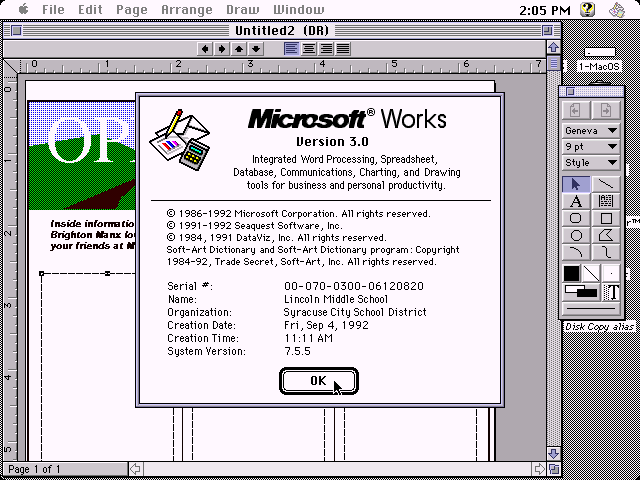Click the overlapping overlay rectangles icon
This screenshot has height=480, width=640.
(581, 292)
